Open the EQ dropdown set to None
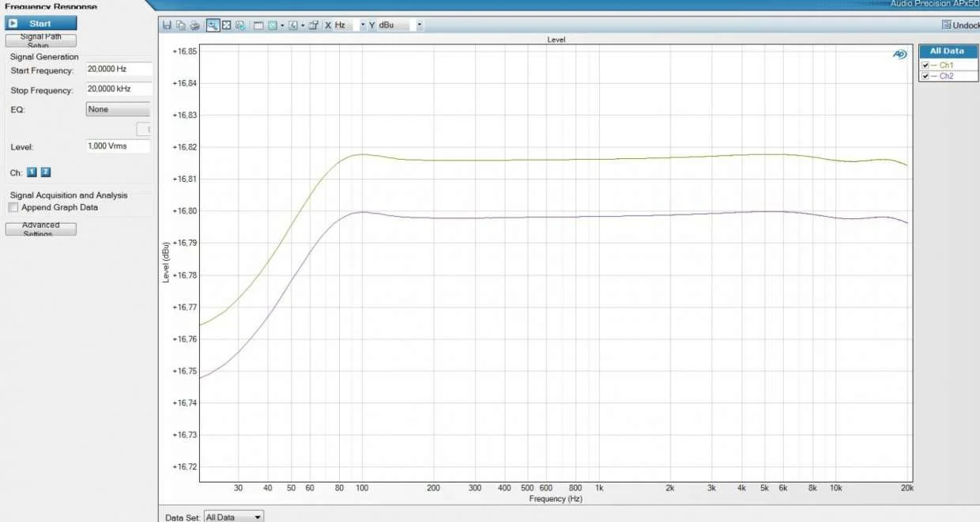 click(117, 110)
